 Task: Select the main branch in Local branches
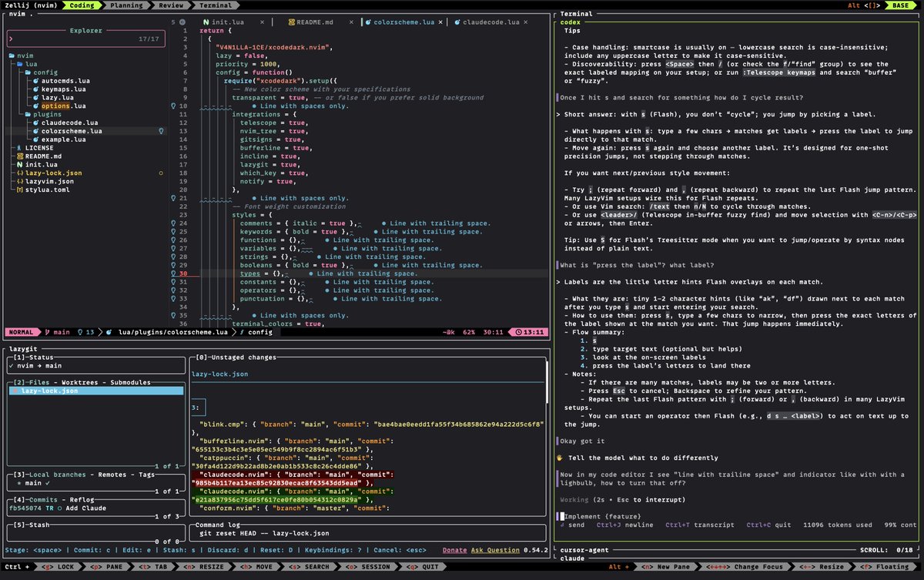point(95,484)
